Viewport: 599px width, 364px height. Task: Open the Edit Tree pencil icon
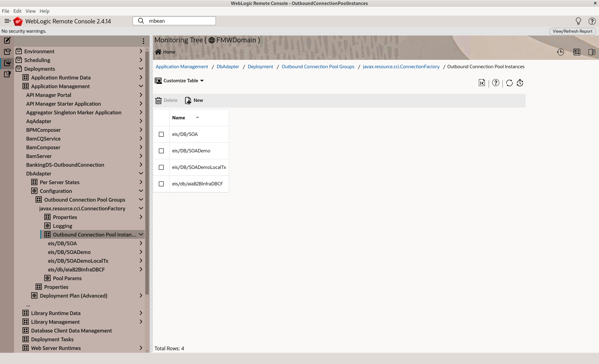pyautogui.click(x=7, y=41)
